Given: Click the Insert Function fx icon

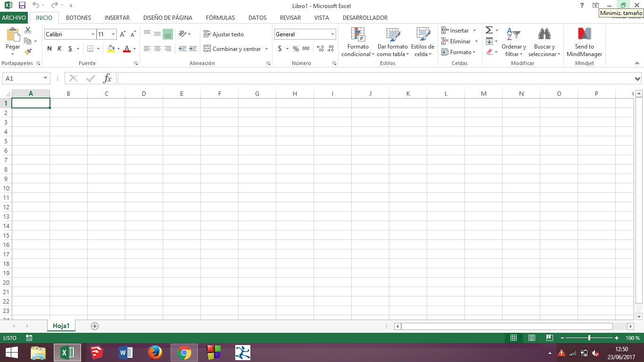Looking at the screenshot, I should 107,78.
